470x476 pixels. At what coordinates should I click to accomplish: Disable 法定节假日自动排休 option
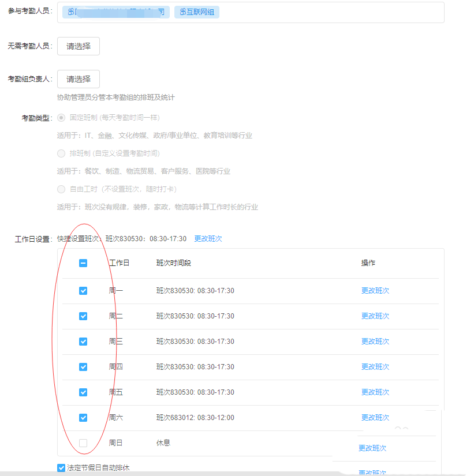pyautogui.click(x=61, y=467)
